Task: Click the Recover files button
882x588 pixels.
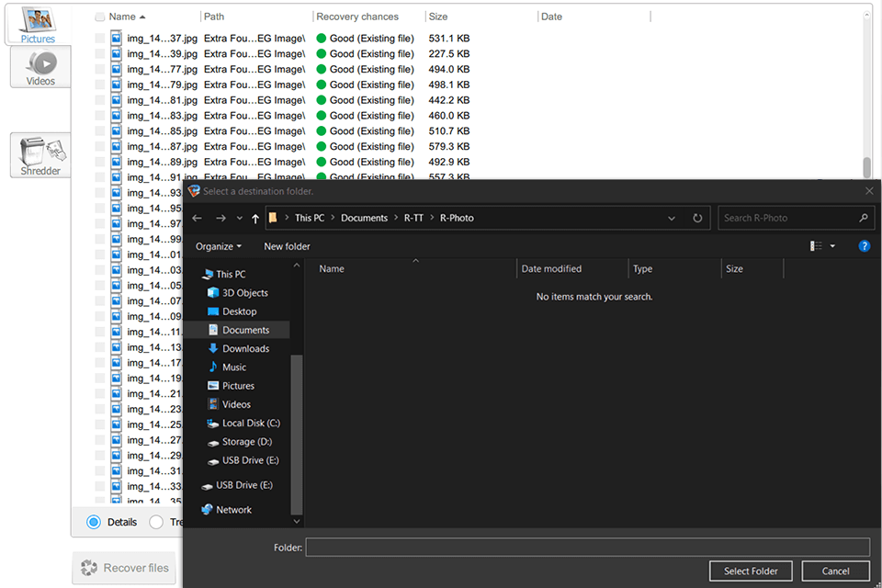Action: click(124, 568)
